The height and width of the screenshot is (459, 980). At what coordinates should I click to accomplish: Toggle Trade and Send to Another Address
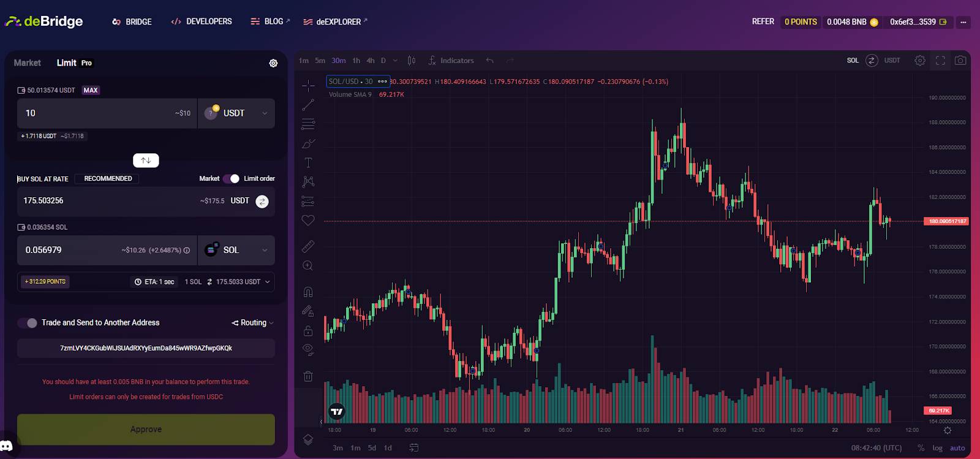[28, 323]
